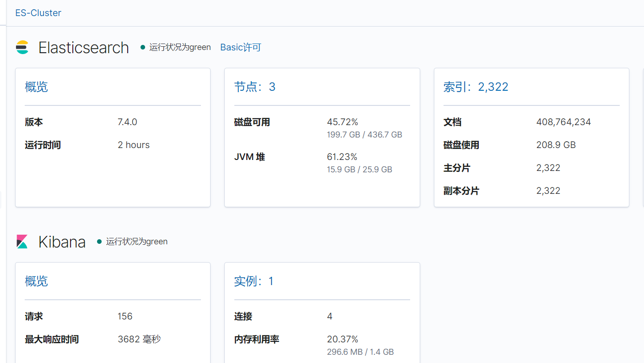
Task: Navigate via the ES-Cluster breadcrumb
Action: coord(38,12)
